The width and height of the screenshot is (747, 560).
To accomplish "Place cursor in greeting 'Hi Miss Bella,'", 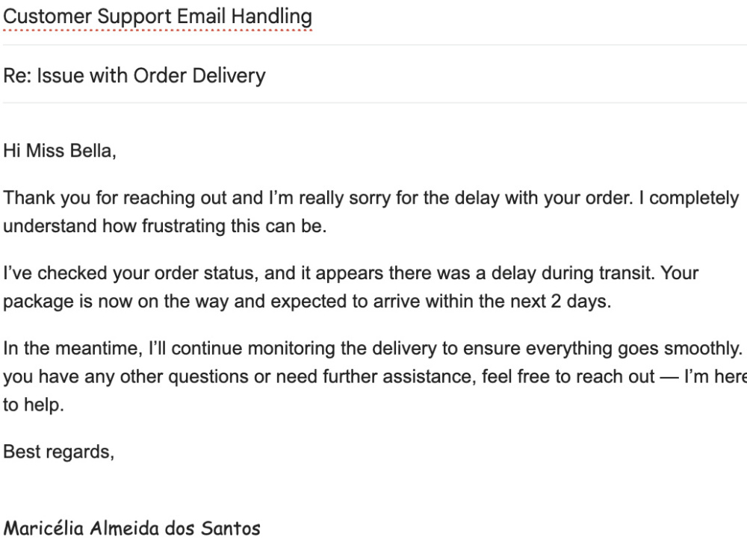I will pos(60,151).
